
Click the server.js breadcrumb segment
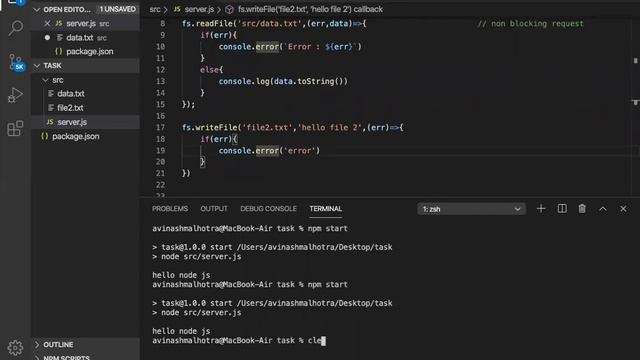click(199, 9)
